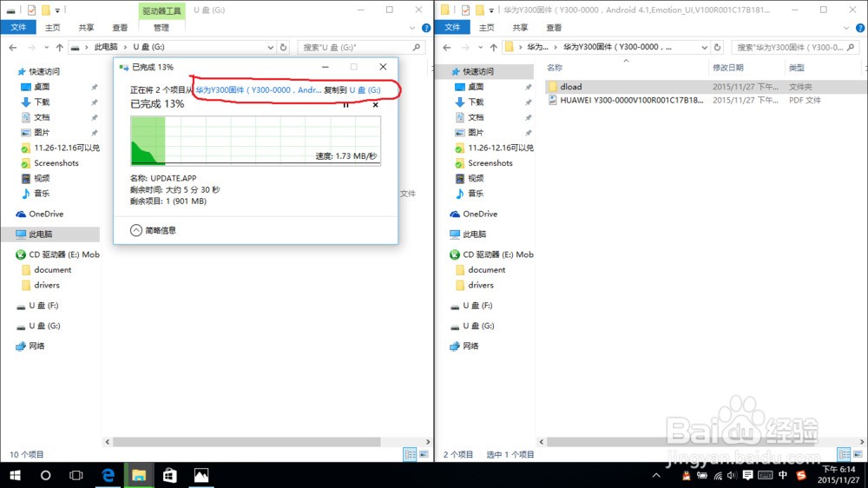Select 视频 in left window sidebar
Image resolution: width=868 pixels, height=488 pixels.
pos(42,178)
